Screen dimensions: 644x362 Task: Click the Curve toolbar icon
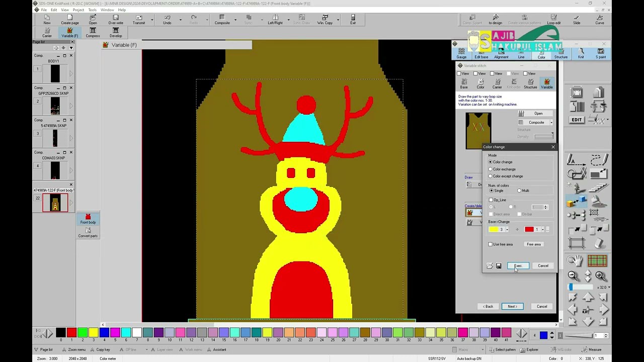point(600,20)
